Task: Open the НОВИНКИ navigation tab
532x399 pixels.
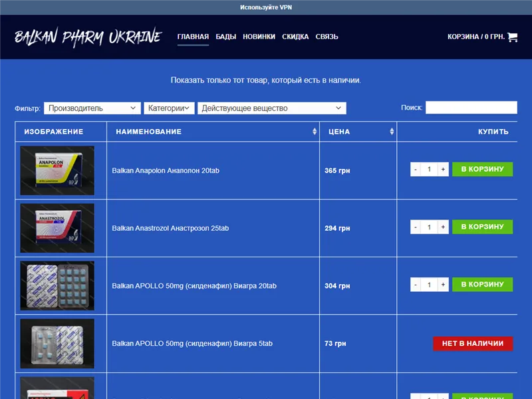Action: point(259,37)
